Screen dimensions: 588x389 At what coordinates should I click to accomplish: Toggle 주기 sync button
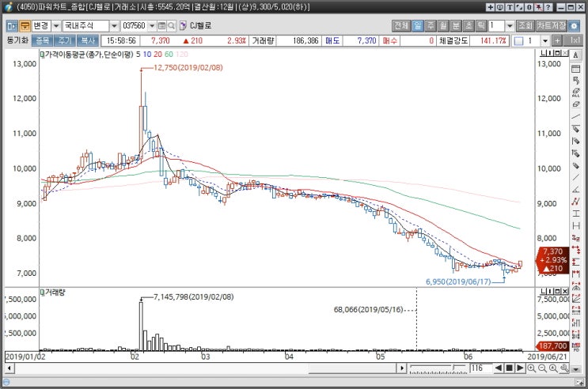click(x=65, y=40)
